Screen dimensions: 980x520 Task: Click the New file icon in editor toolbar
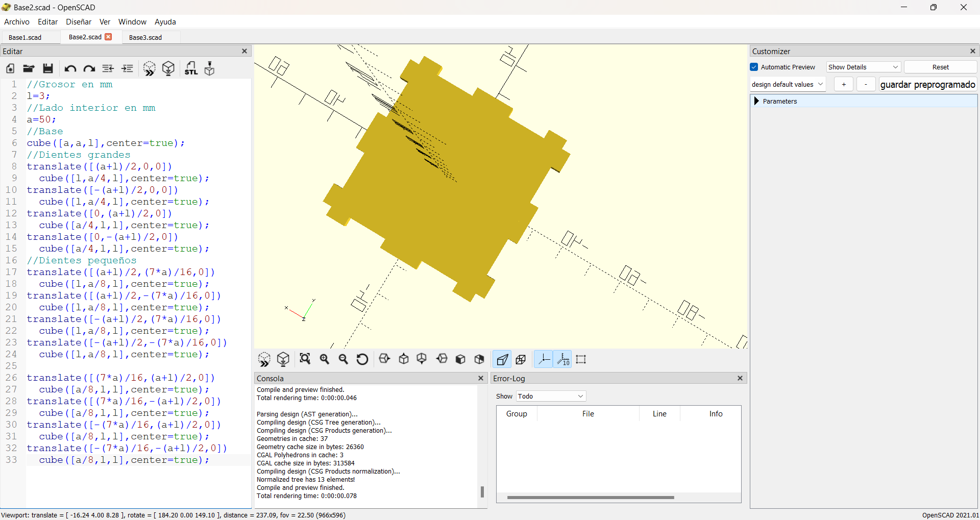[x=10, y=69]
